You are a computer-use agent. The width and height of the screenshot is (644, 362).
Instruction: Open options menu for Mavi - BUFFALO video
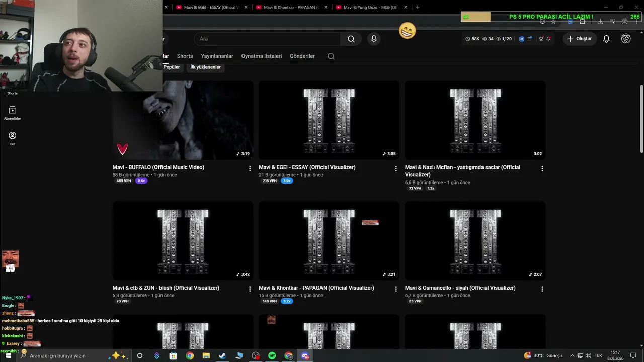coord(250,169)
